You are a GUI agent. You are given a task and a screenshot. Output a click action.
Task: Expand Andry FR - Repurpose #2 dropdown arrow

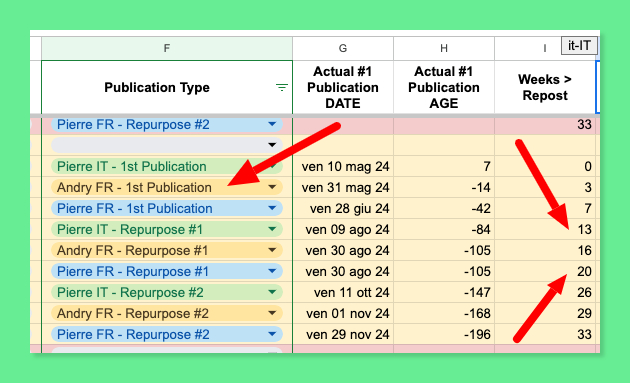(272, 313)
